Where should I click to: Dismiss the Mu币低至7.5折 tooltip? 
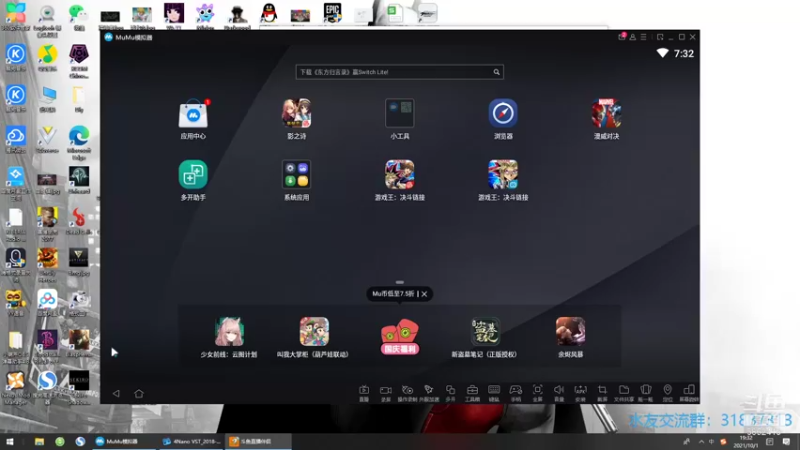click(424, 294)
